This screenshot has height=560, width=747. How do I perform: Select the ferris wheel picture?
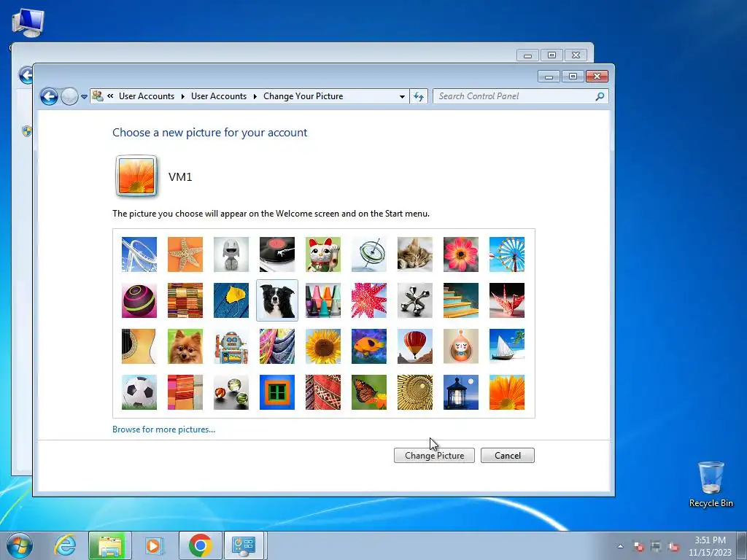tap(507, 254)
